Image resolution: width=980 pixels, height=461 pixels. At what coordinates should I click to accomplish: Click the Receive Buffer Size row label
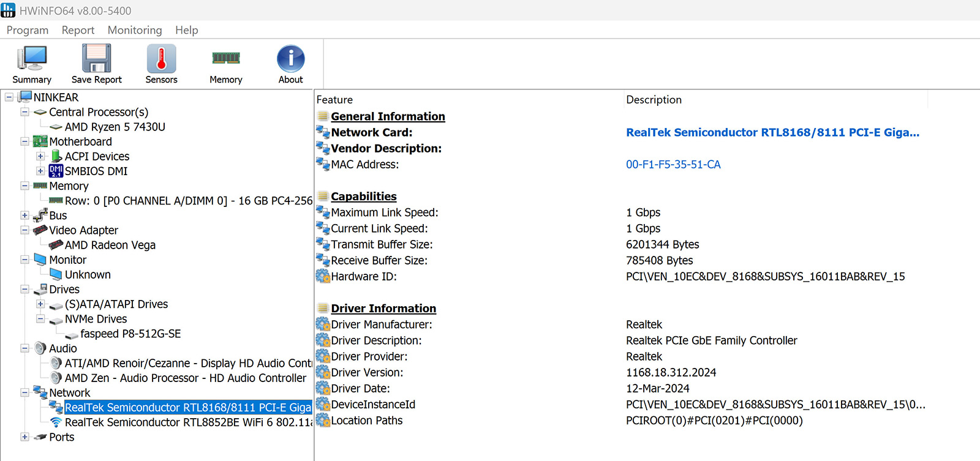(x=379, y=260)
